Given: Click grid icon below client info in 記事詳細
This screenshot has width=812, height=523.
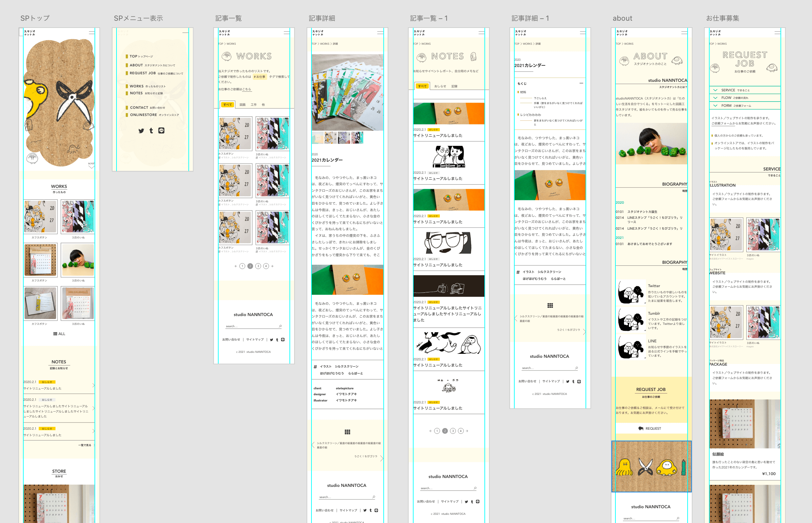Looking at the screenshot, I should [348, 432].
